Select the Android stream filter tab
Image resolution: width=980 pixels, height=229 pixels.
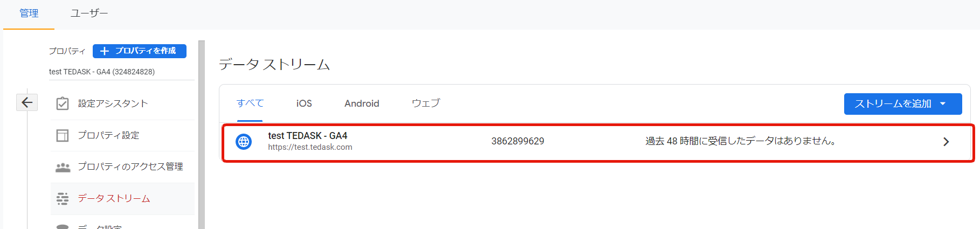click(362, 103)
